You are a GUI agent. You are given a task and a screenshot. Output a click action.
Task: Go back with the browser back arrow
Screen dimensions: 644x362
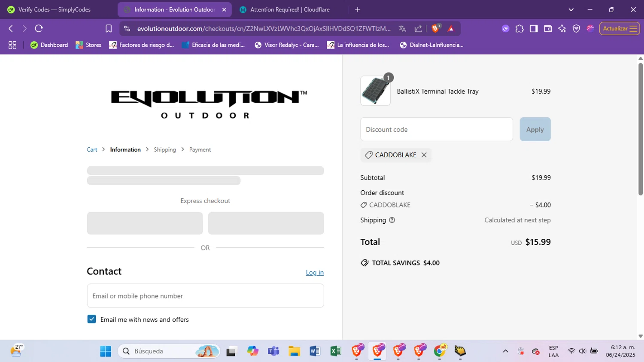point(11,29)
